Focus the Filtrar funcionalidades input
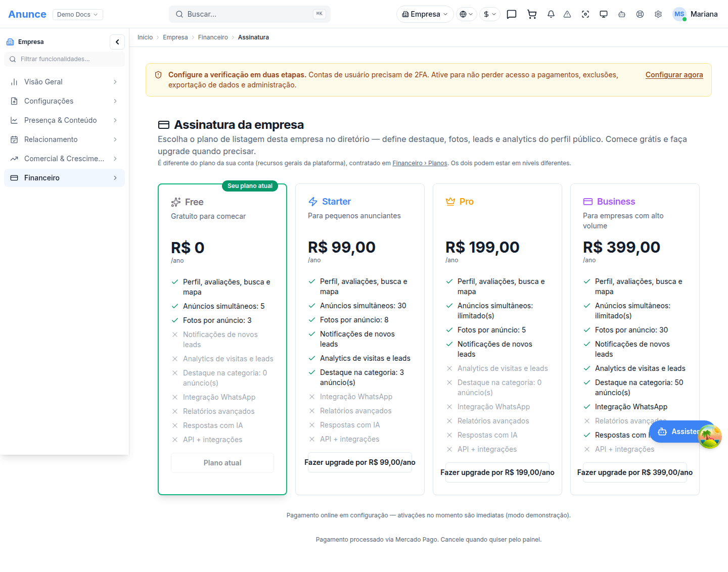The height and width of the screenshot is (572, 728). pos(64,59)
